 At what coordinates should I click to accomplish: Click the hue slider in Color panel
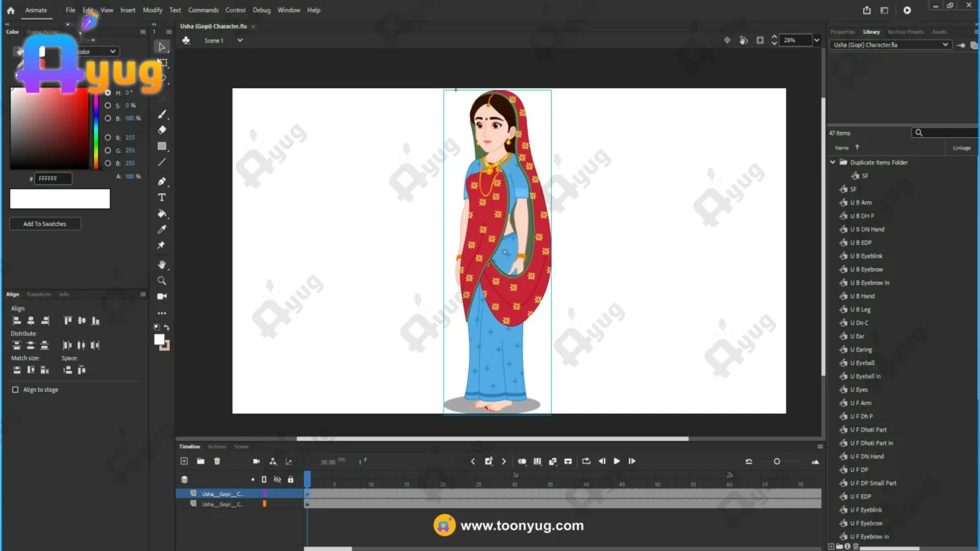[96, 132]
